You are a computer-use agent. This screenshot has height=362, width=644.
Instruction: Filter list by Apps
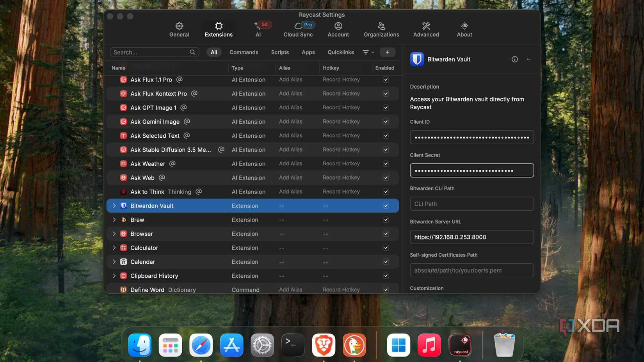pyautogui.click(x=308, y=52)
